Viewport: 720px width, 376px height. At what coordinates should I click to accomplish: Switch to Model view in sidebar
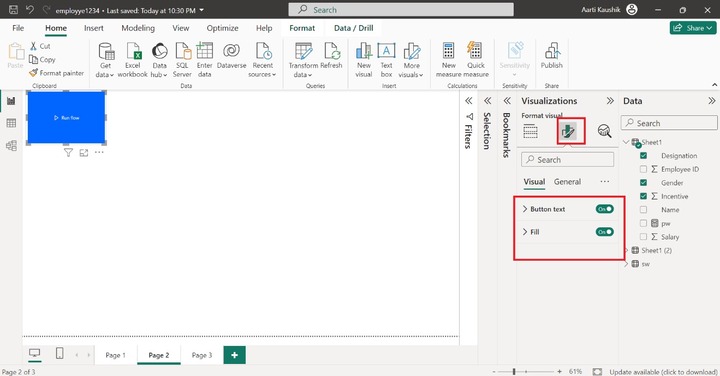[11, 146]
